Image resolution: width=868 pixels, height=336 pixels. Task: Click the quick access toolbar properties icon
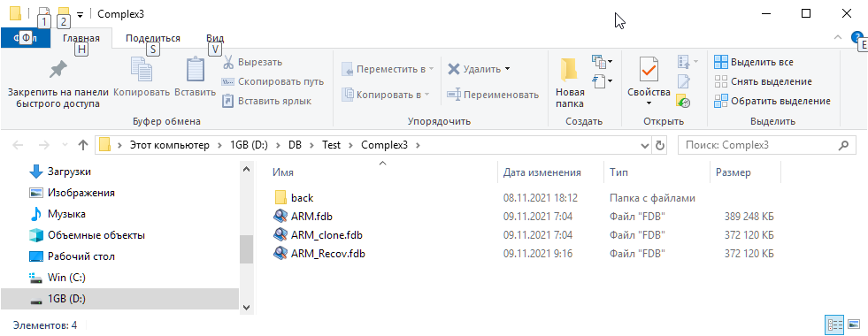point(43,13)
